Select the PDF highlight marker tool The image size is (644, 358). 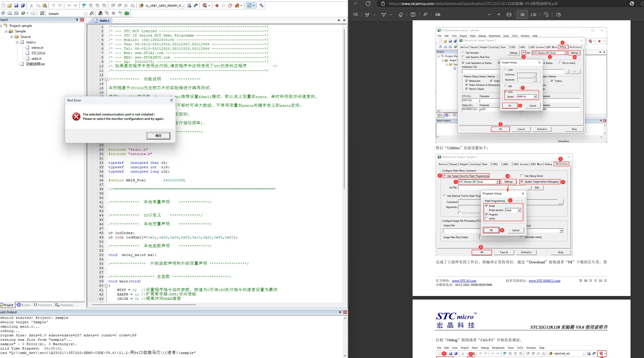coord(367,15)
